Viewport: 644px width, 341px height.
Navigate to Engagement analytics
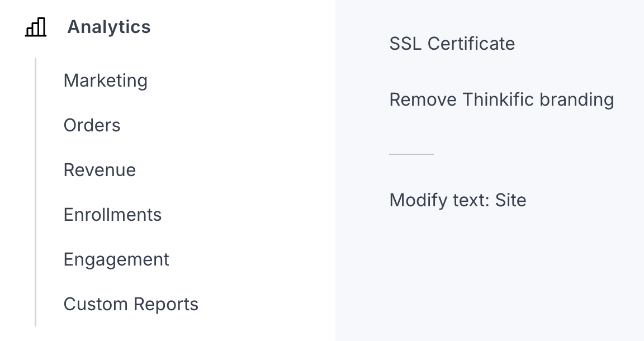coord(116,259)
